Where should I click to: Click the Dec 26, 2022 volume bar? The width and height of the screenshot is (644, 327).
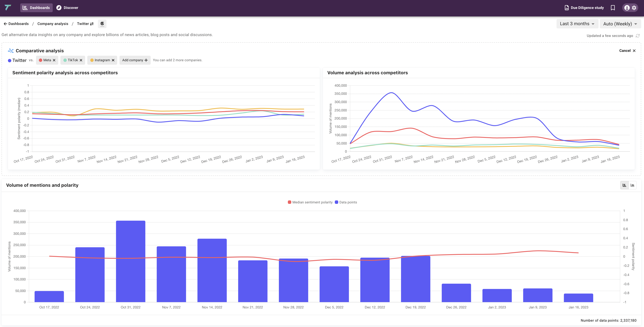coord(456,293)
